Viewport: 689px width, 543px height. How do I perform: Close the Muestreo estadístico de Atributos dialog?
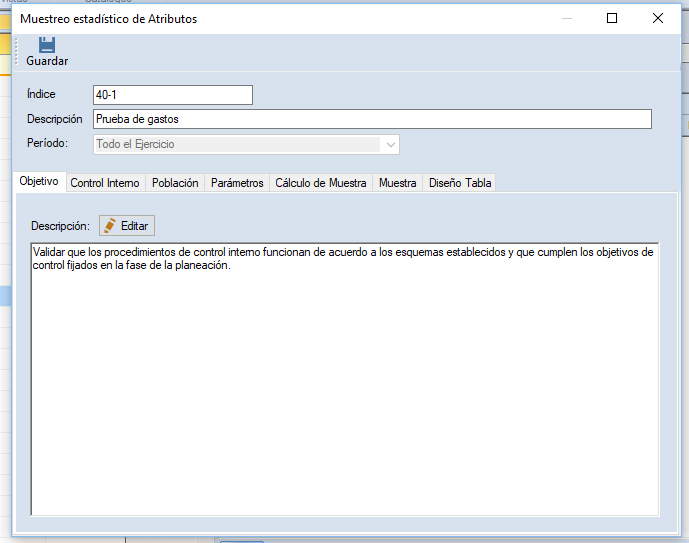point(657,18)
